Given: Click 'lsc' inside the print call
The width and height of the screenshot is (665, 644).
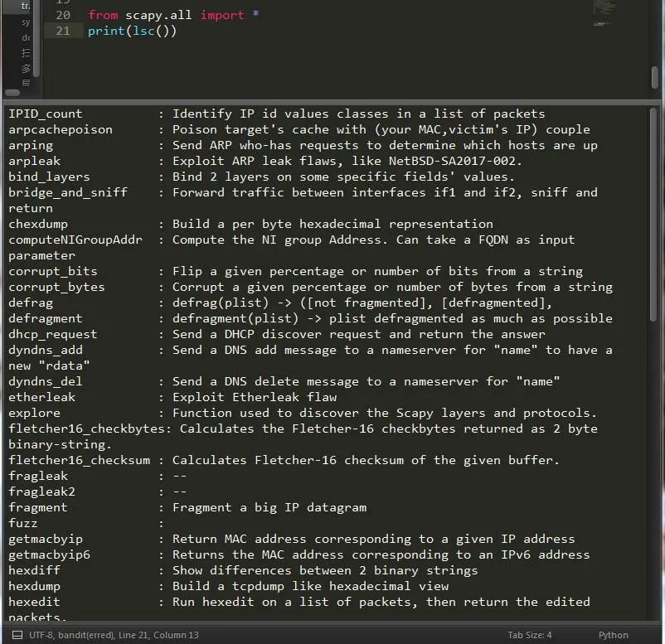Looking at the screenshot, I should (x=143, y=31).
